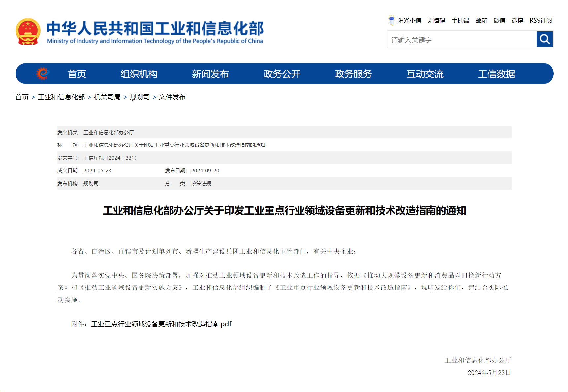
Task: Click the 发文机关 value 工业和信息化部办公厅
Action: [109, 132]
